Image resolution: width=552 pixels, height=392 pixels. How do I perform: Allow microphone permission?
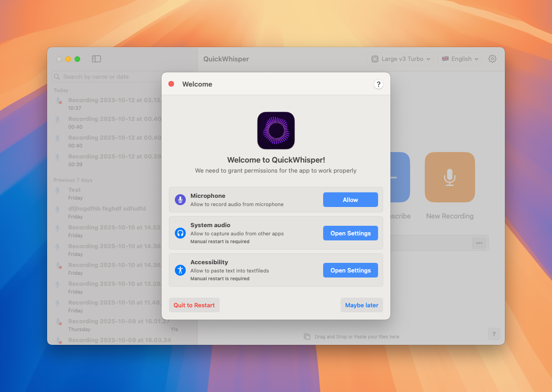350,200
